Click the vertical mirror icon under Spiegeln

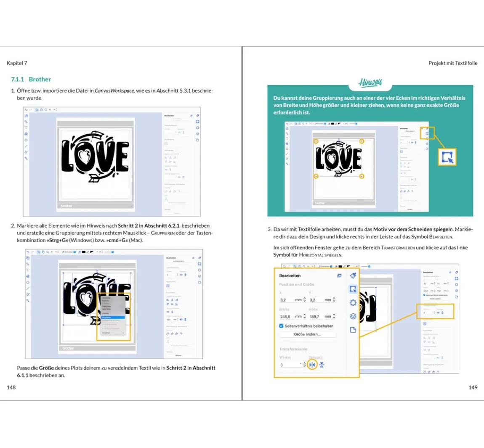(x=322, y=365)
